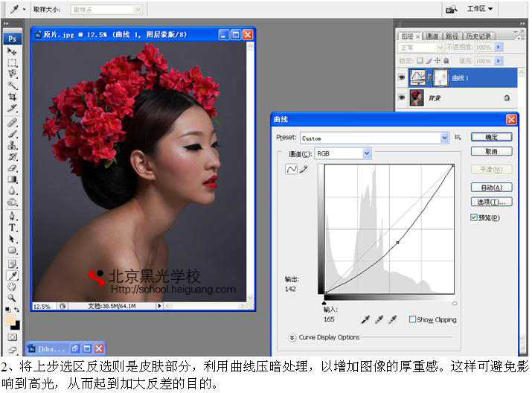Select the Shape tool
The image size is (532, 393).
12,250
